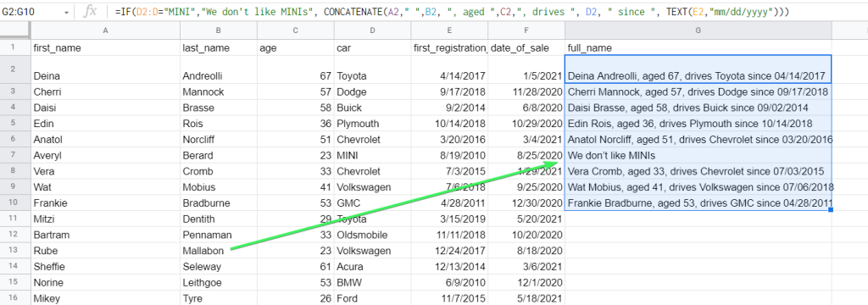Click the date_of_sale header cell
This screenshot has height=305, width=868.
click(x=526, y=47)
